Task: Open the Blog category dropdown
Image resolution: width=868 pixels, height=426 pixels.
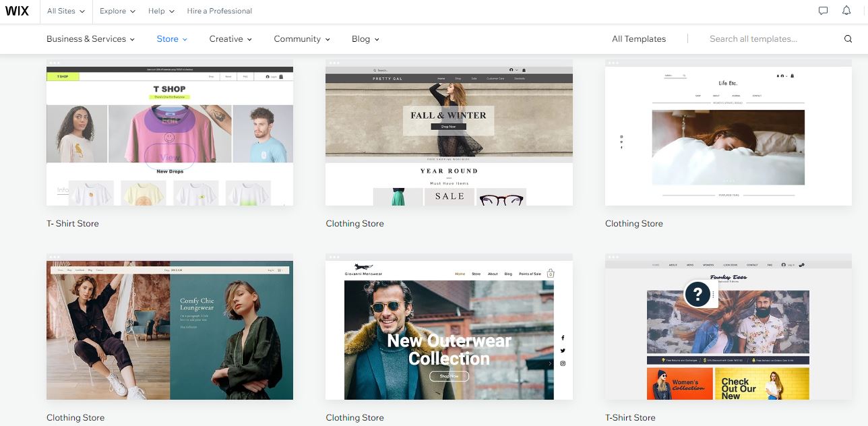Action: (x=365, y=39)
